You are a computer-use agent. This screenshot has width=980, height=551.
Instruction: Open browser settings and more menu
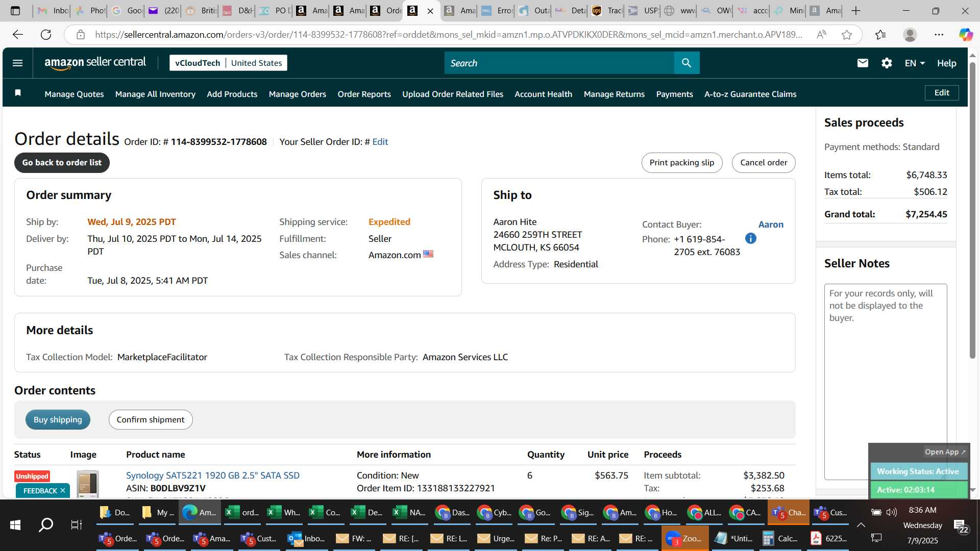pyautogui.click(x=939, y=35)
